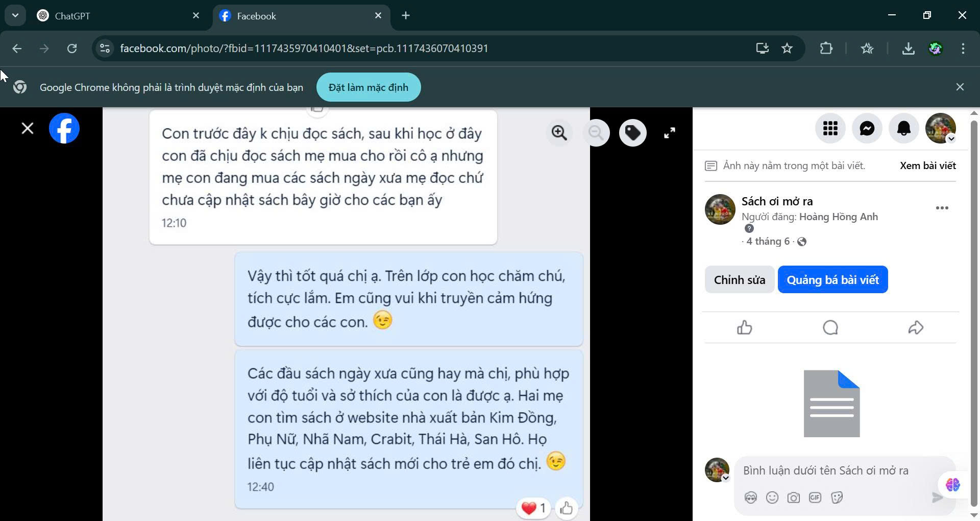980x521 pixels.
Task: Enter fullscreen photo view
Action: (x=670, y=133)
